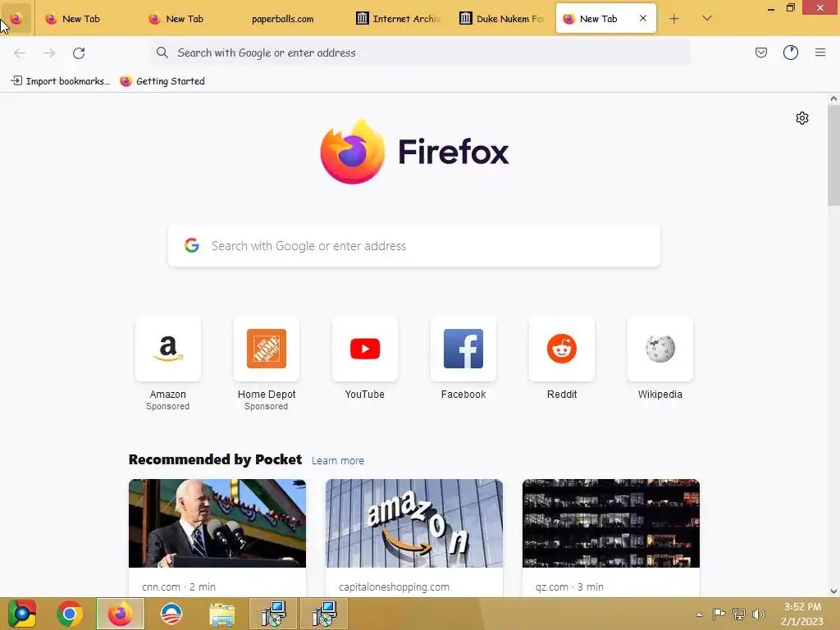Open the capitaloneshopping.com Amazon story
Viewport: 840px width, 630px height.
[414, 523]
